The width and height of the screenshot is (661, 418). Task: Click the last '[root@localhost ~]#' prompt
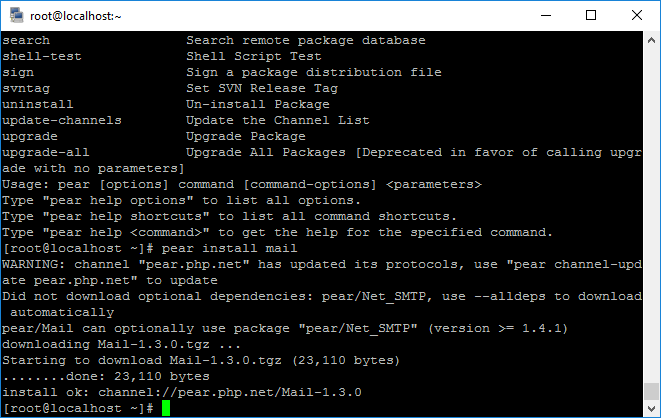click(x=78, y=408)
